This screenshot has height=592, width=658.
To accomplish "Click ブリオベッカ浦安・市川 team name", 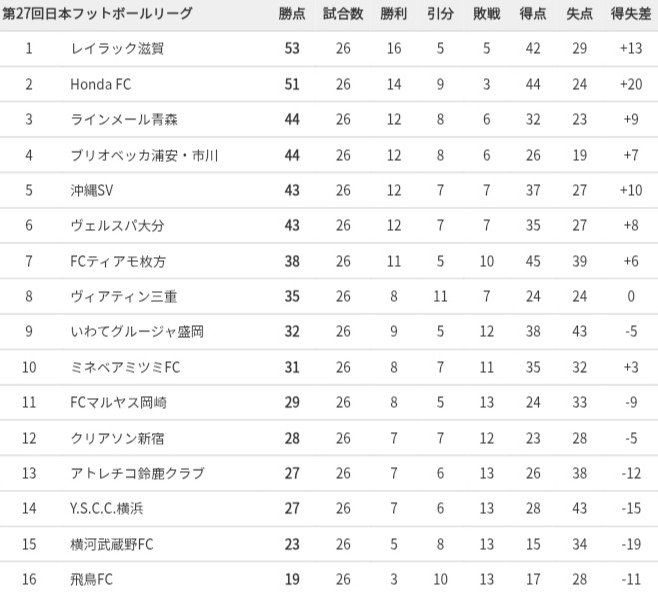I will pyautogui.click(x=145, y=155).
